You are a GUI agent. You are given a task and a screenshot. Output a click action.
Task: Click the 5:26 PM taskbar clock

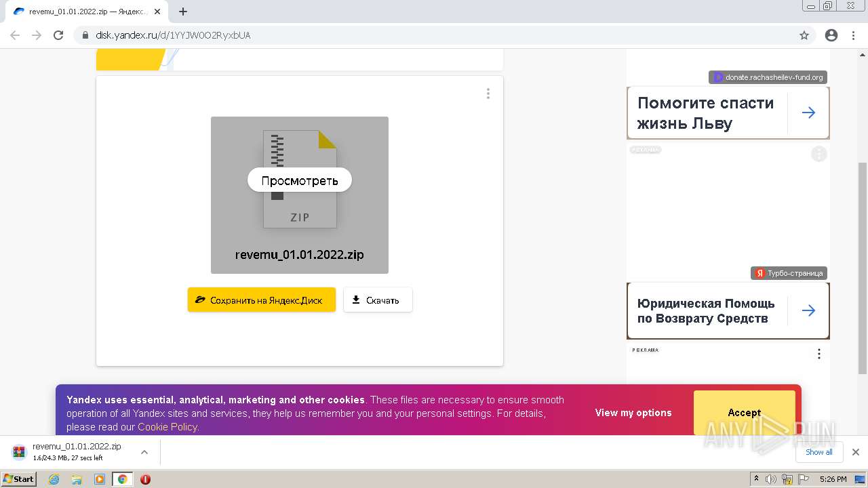pos(833,479)
